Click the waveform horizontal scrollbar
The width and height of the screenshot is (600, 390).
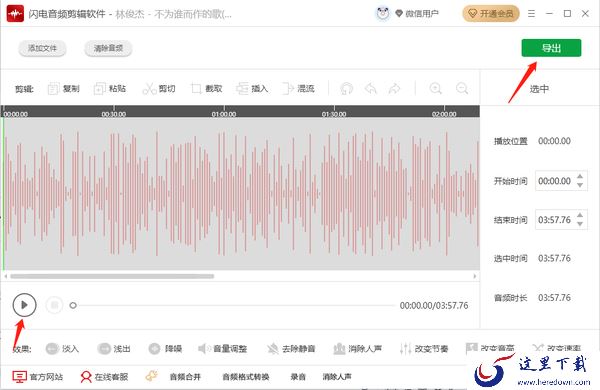(x=112, y=276)
